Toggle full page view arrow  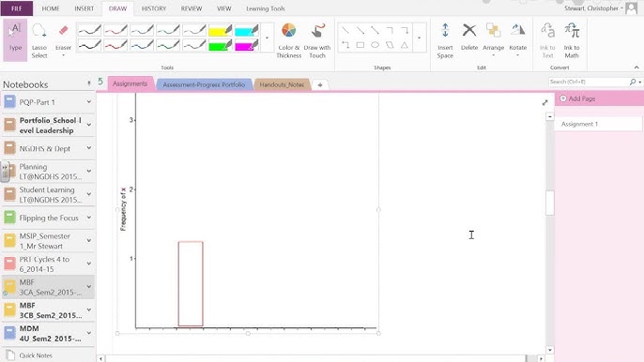pos(545,102)
